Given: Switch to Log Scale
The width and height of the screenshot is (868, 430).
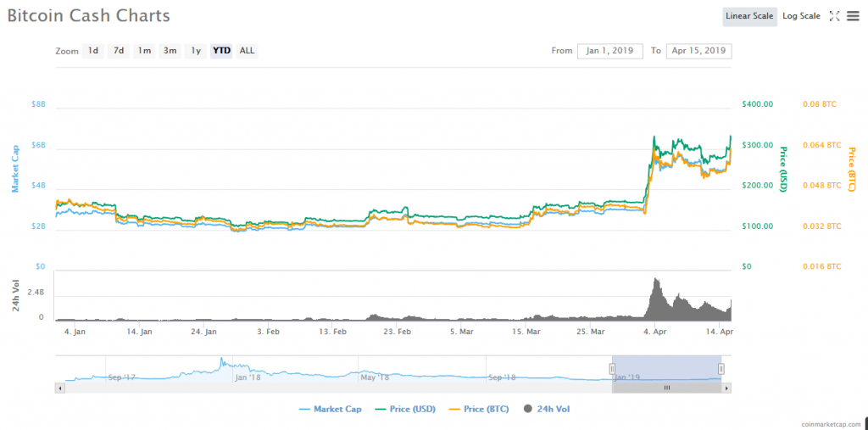Looking at the screenshot, I should click(802, 17).
